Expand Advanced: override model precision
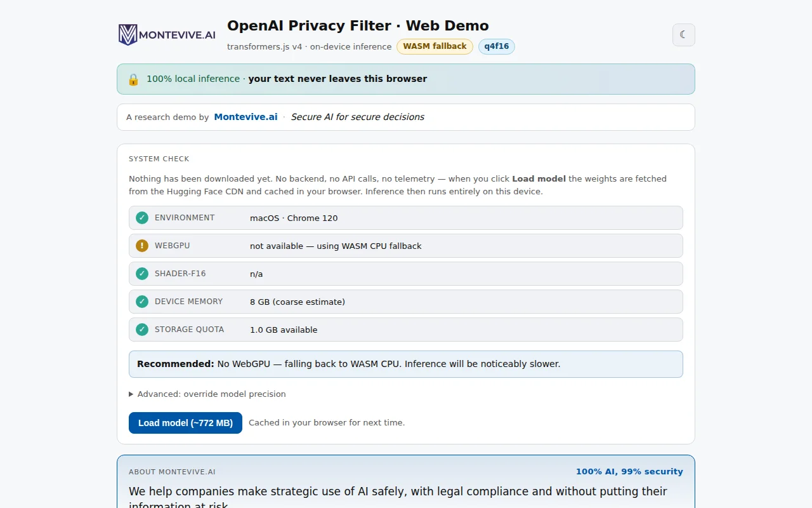The image size is (812, 508). (x=207, y=394)
